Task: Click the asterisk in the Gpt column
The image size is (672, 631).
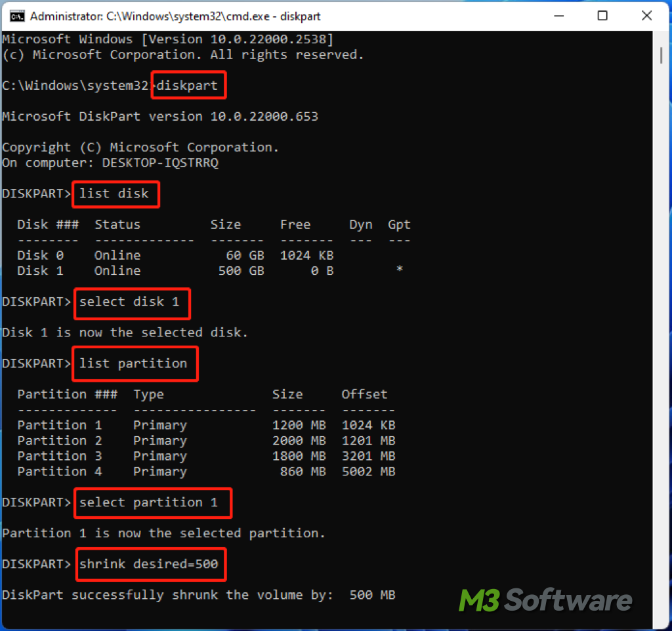Action: point(400,270)
